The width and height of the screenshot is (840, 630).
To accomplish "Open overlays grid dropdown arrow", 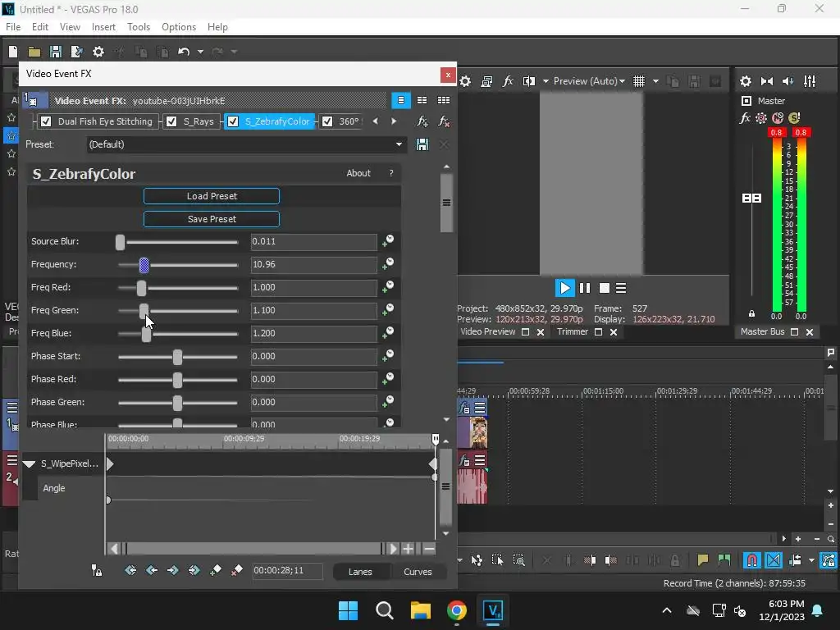I will pyautogui.click(x=655, y=81).
